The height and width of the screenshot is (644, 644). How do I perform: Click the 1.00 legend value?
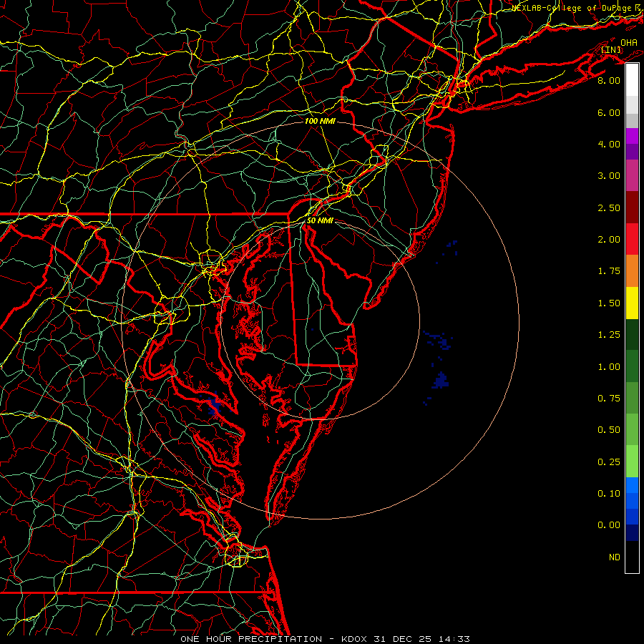pos(609,367)
